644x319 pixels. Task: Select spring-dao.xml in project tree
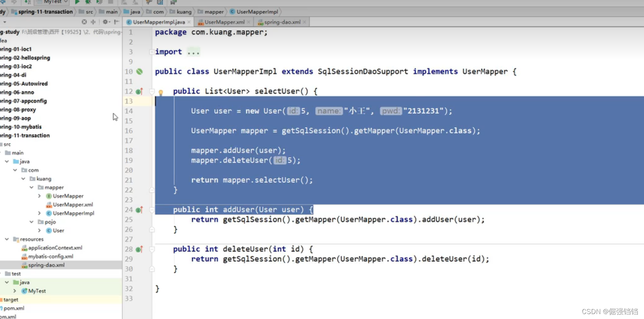[x=43, y=265]
